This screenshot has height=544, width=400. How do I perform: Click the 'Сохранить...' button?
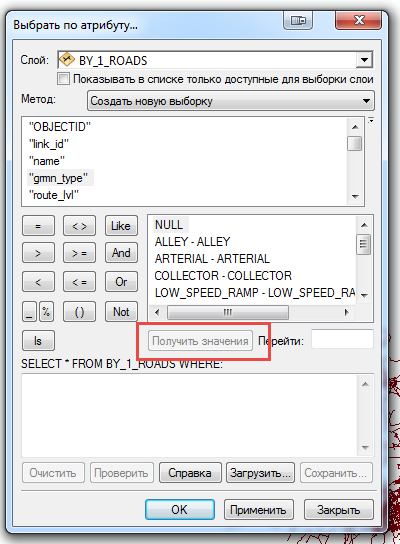(336, 473)
